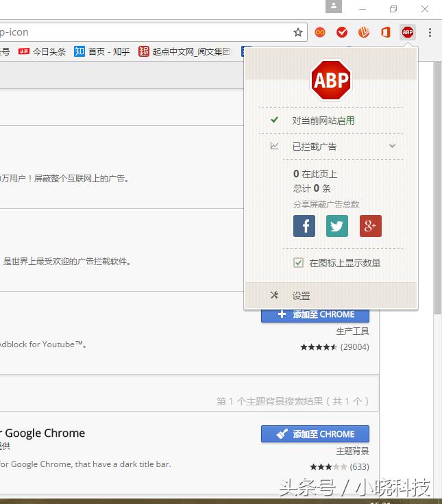The height and width of the screenshot is (504, 442).
Task: Click the orange shell-shaped extension icon
Action: coord(364,32)
